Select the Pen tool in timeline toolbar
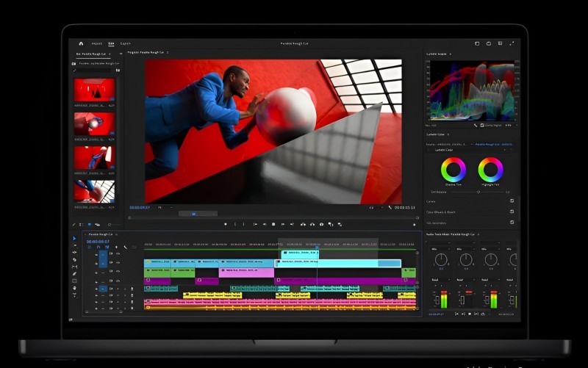 tap(74, 273)
